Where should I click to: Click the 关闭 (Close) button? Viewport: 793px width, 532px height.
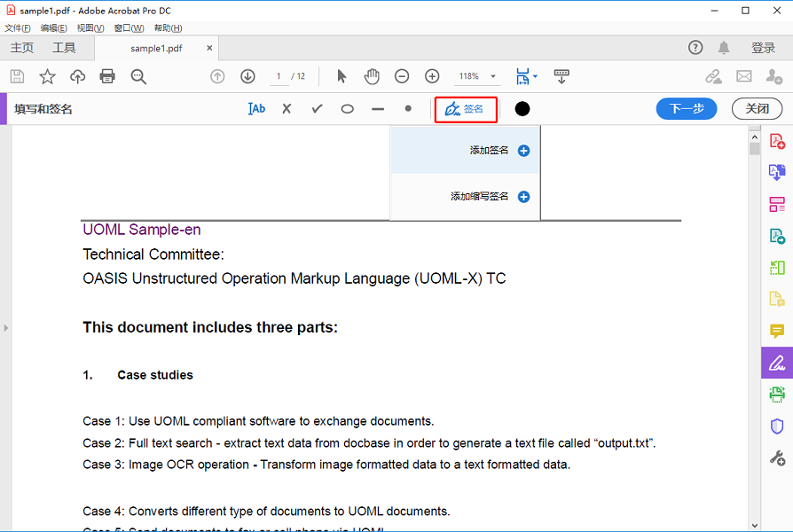(x=757, y=109)
